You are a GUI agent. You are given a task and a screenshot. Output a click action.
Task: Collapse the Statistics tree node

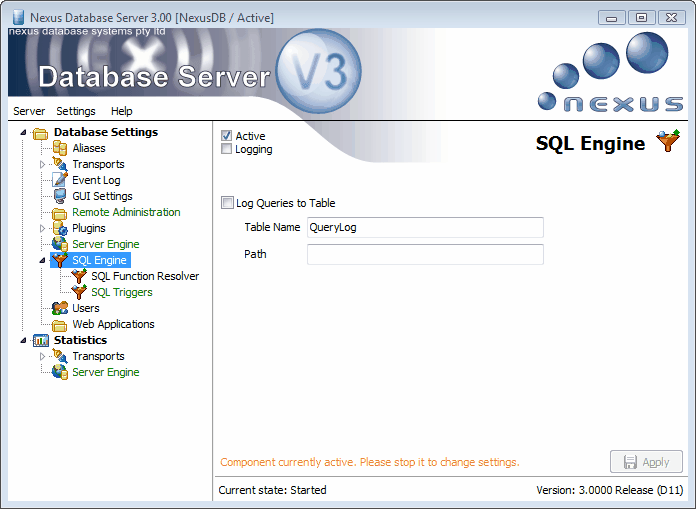click(23, 340)
